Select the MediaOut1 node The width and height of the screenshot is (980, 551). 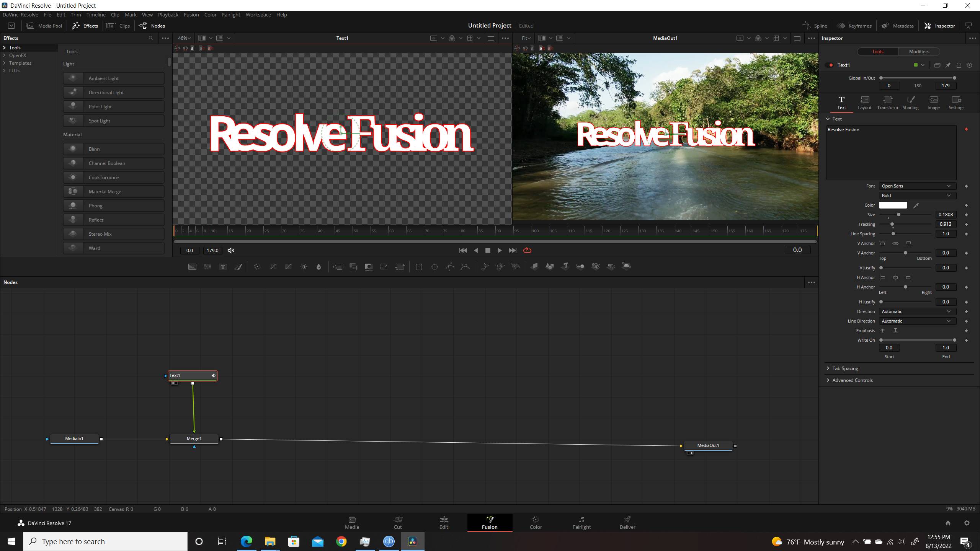point(708,445)
